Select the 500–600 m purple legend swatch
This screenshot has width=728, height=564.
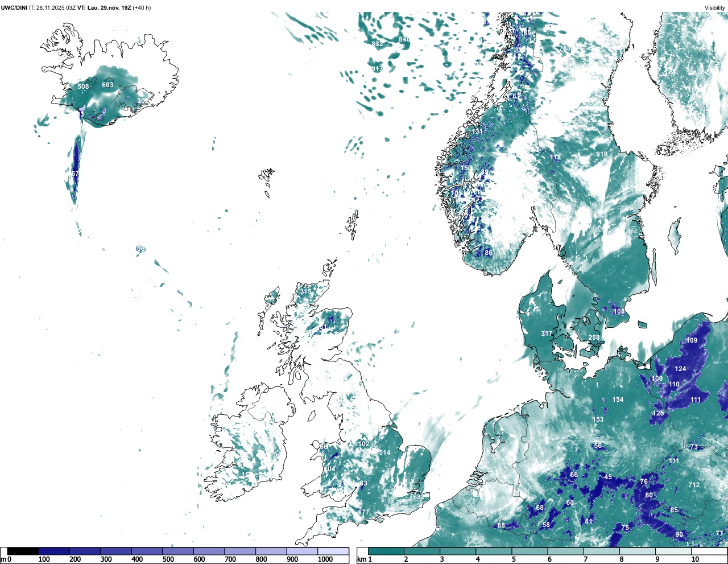tap(178, 551)
